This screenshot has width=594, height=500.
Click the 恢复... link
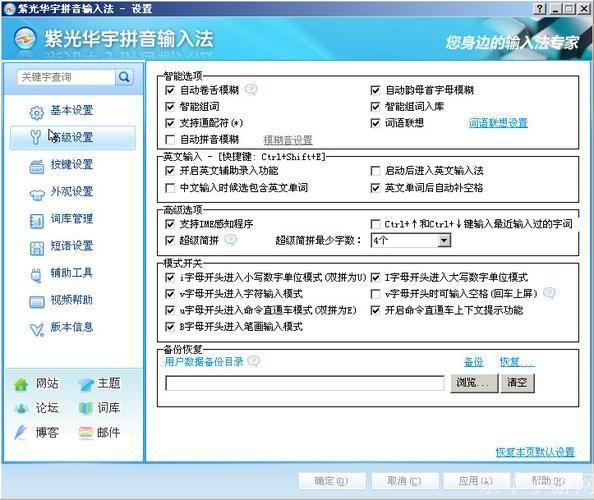tap(517, 362)
